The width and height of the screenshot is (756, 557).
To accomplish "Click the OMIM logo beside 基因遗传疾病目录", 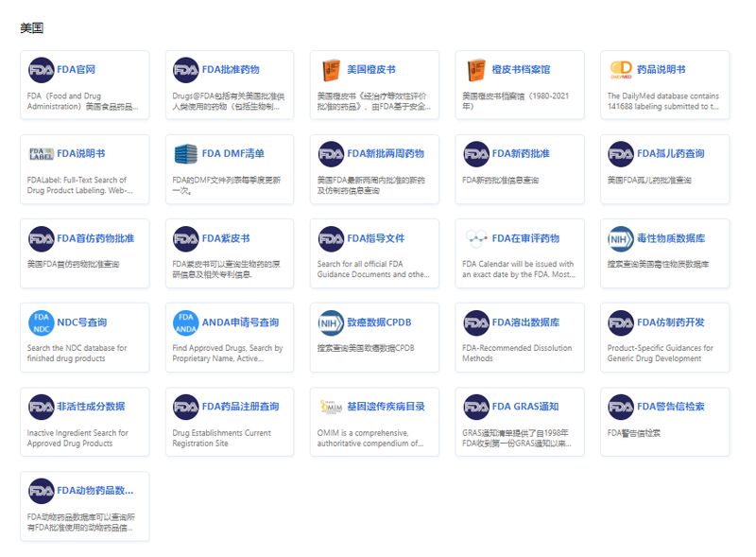I will [331, 407].
